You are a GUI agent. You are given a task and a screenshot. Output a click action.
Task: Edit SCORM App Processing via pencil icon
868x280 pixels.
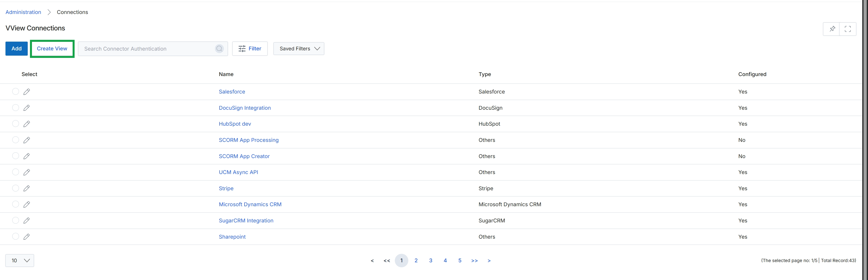click(x=27, y=140)
